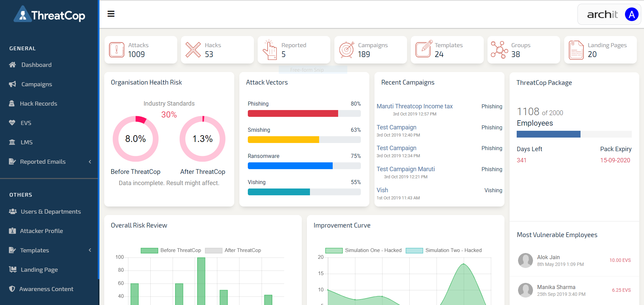Click the Dashboard home icon
Screen dimensions: 644x305
click(13, 65)
